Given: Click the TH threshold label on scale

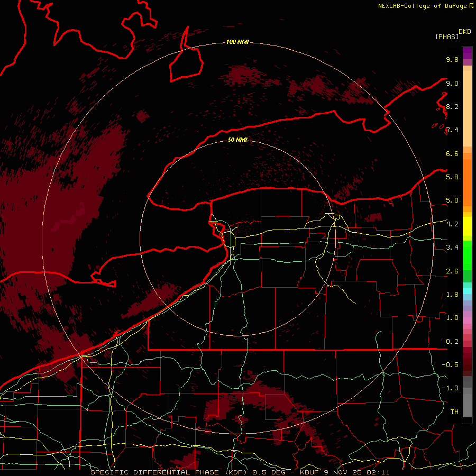Looking at the screenshot, I should (x=454, y=411).
